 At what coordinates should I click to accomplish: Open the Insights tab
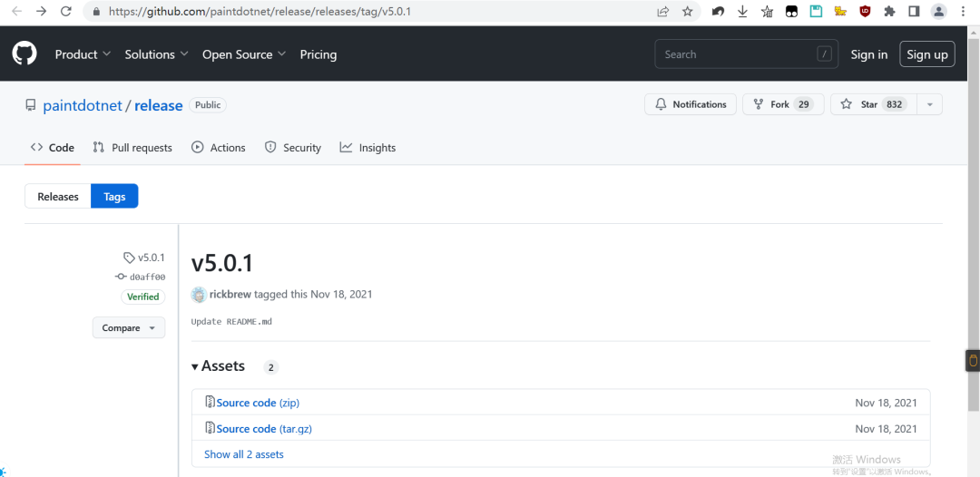coord(367,147)
